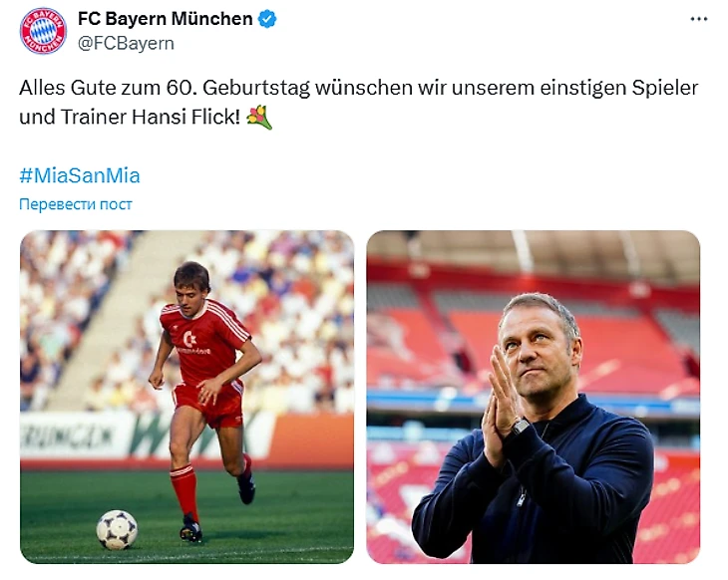
Task: Click the FC Bayern München profile avatar
Action: pyautogui.click(x=43, y=31)
